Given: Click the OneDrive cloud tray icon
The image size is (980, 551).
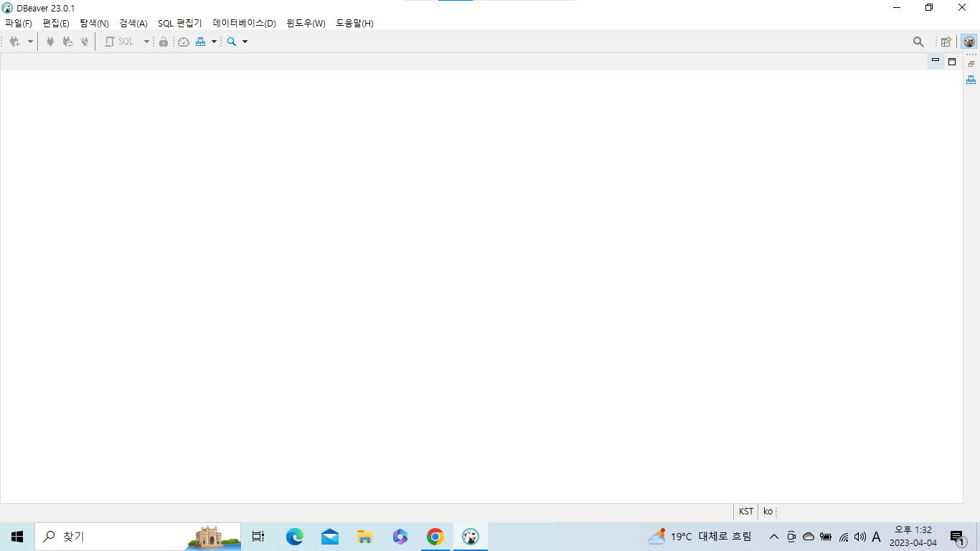Looking at the screenshot, I should click(x=809, y=537).
